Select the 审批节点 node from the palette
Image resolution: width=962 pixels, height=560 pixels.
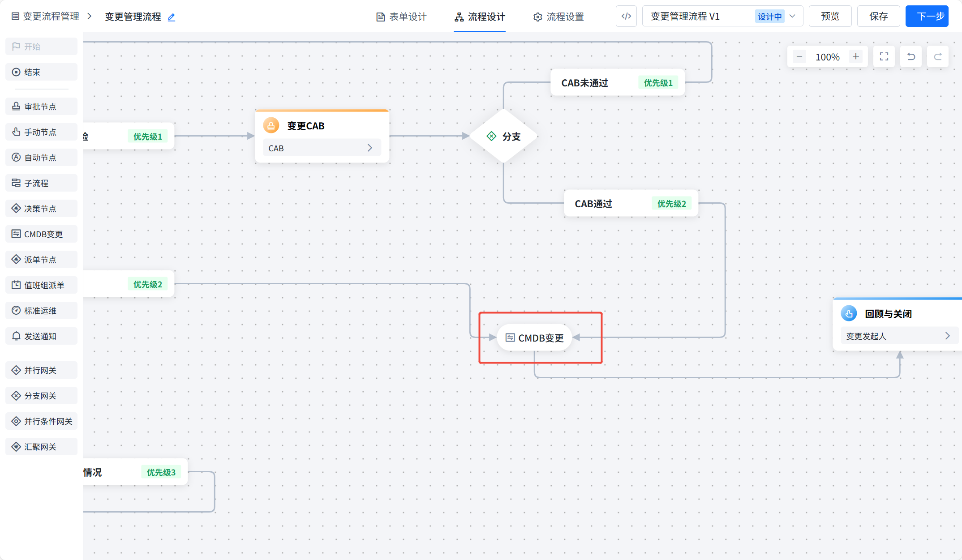coord(41,107)
